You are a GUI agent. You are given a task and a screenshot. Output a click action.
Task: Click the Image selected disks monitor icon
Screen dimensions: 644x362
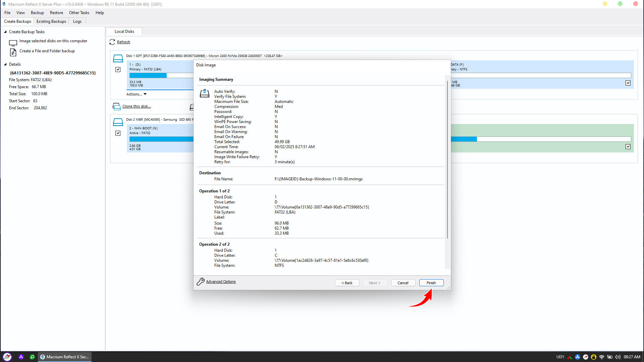click(x=13, y=43)
